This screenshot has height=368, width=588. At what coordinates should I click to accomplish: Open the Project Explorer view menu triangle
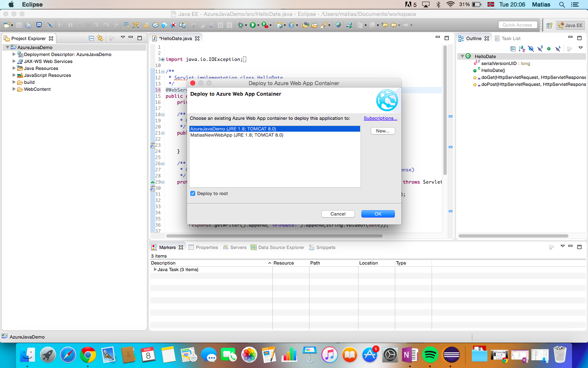122,38
